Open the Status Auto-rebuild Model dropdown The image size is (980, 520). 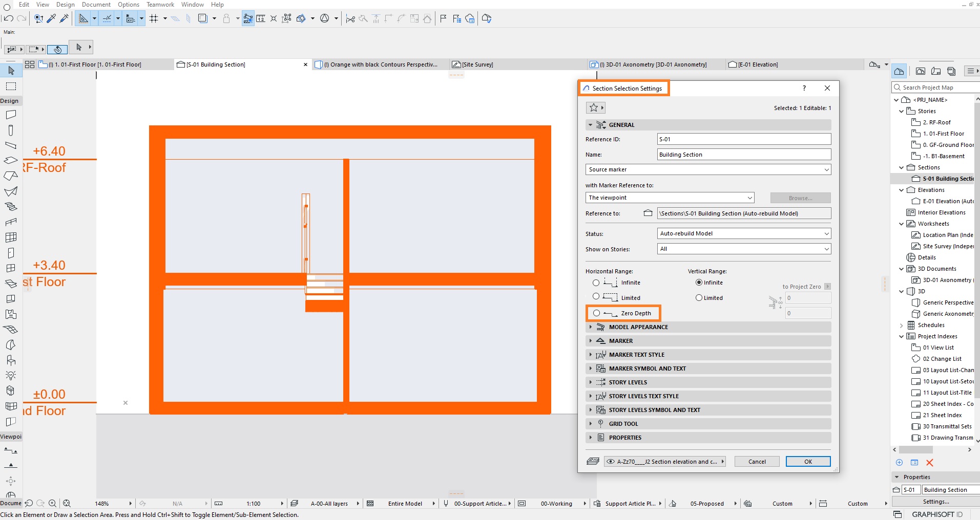pos(744,233)
